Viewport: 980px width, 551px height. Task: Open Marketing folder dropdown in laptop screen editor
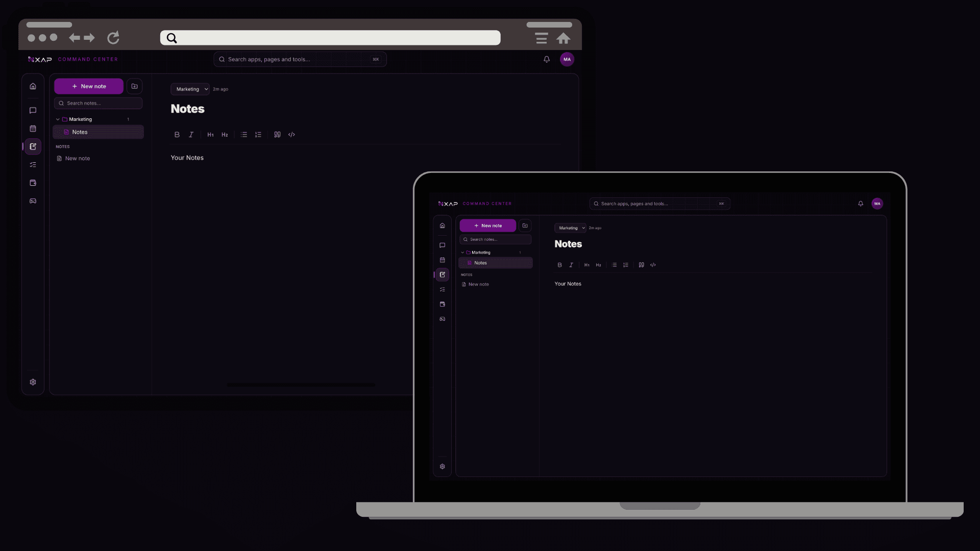pyautogui.click(x=571, y=228)
